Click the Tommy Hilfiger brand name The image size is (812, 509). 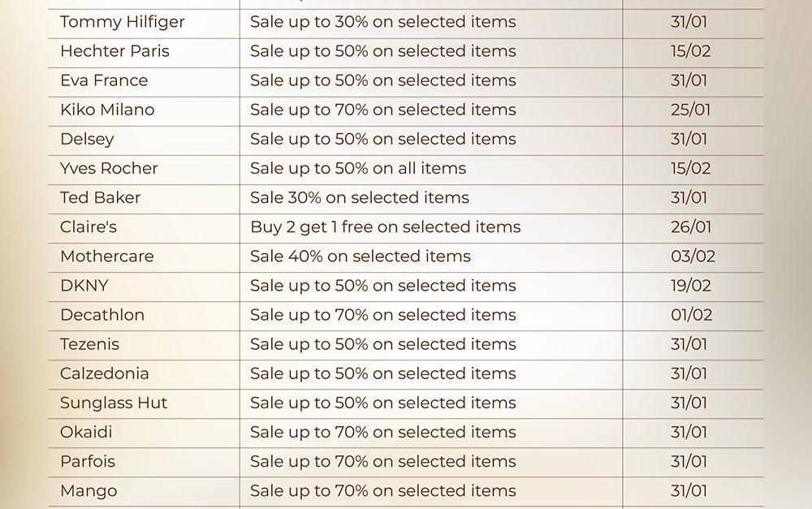point(122,22)
